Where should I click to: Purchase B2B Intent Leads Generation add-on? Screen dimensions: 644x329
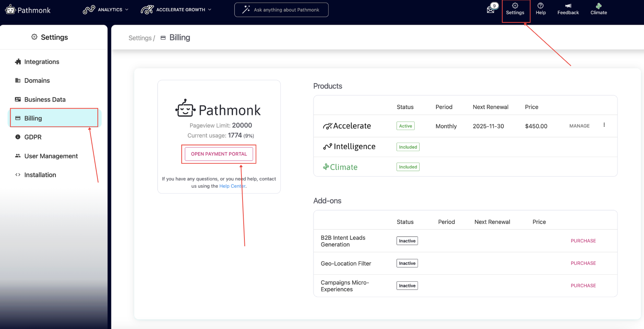click(583, 241)
